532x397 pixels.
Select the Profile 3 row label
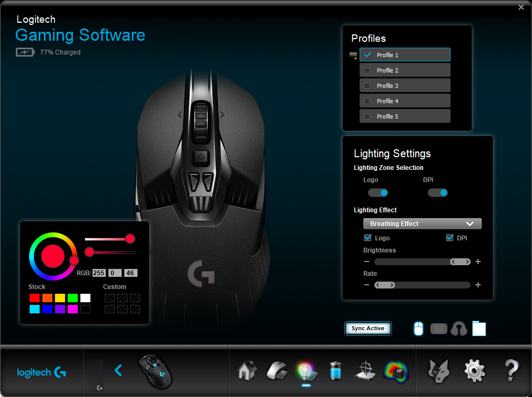click(x=388, y=86)
